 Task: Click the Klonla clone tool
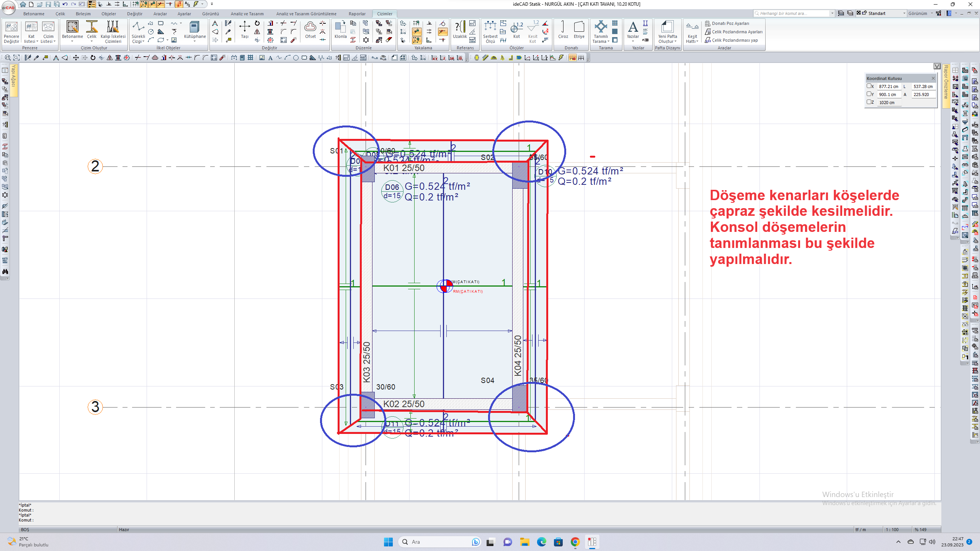340,30
